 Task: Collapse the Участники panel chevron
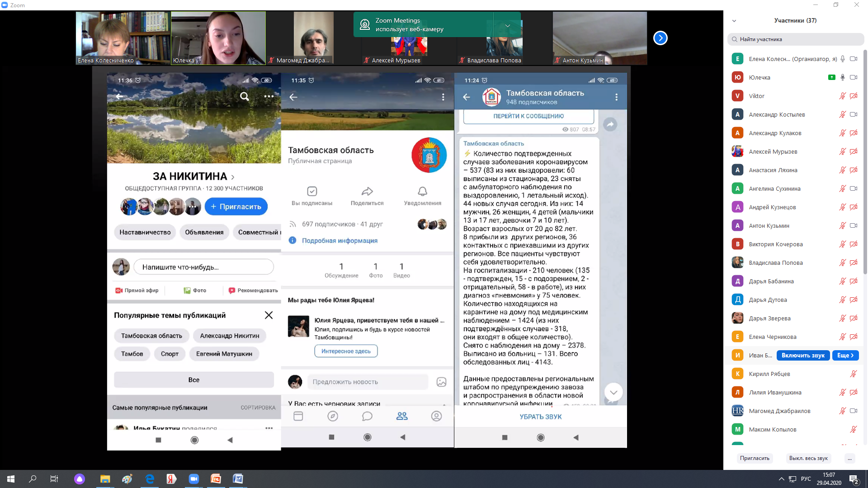(734, 21)
